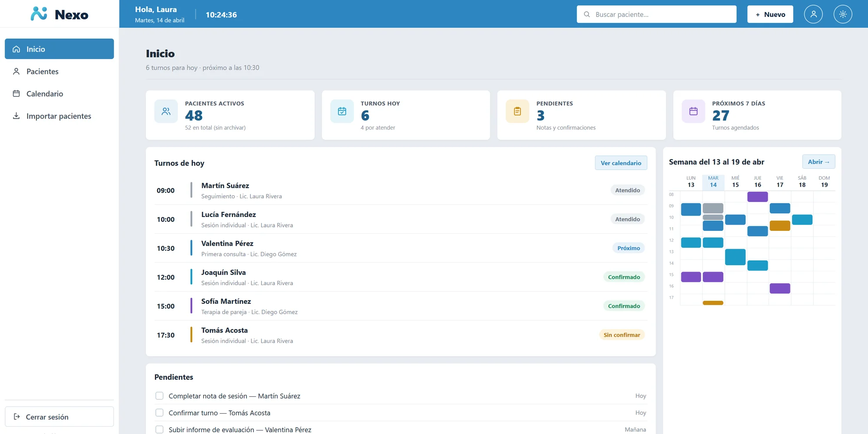Open the weekly calendar with Abrir

coord(819,162)
